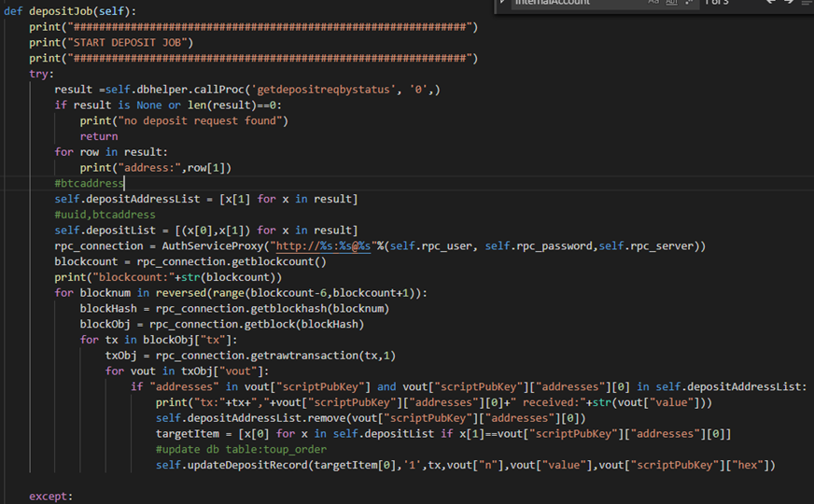Go to next find match arrow

(x=789, y=2)
